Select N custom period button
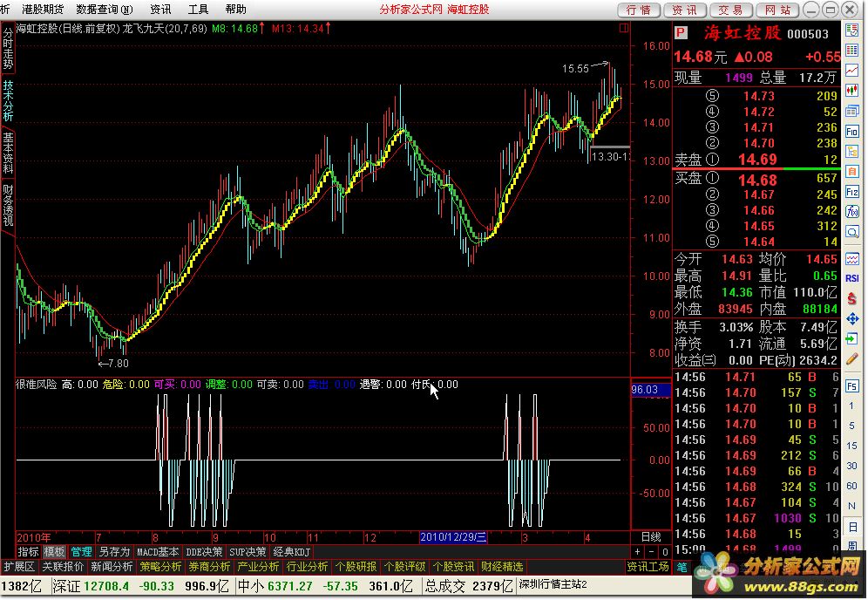Viewport: 868px width, 600px height. 852,506
